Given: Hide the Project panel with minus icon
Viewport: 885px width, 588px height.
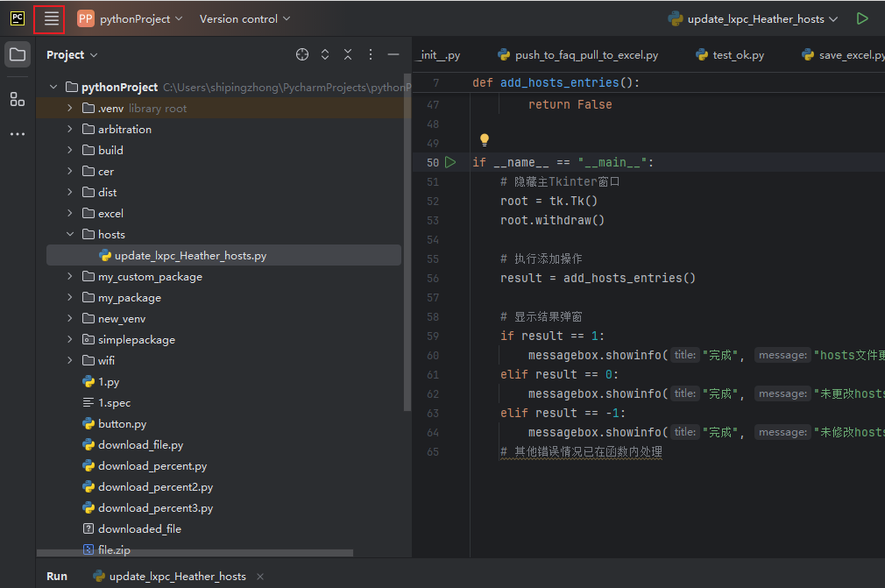Looking at the screenshot, I should (393, 54).
